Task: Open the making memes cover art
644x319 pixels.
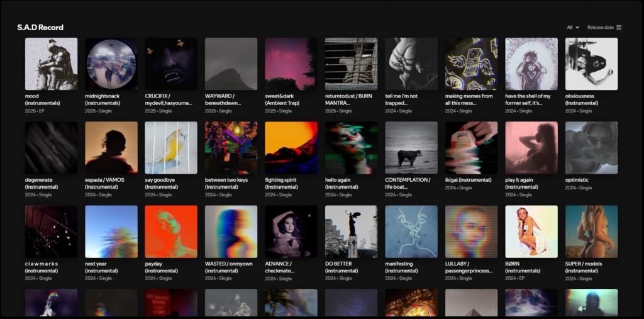Action: coord(472,64)
